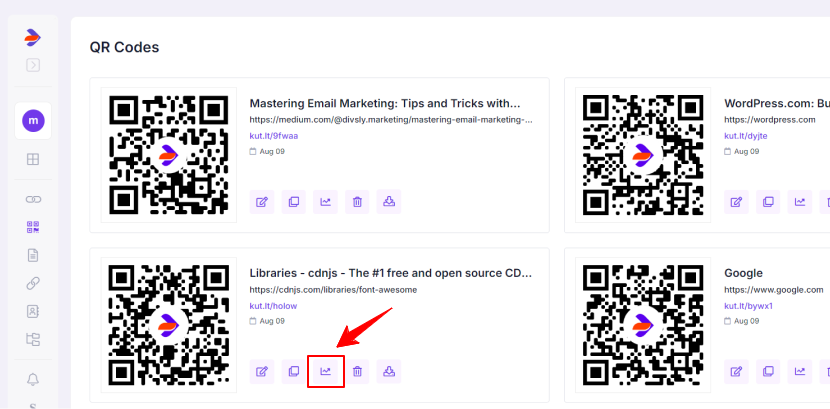Click the QR Codes page heading

click(124, 47)
